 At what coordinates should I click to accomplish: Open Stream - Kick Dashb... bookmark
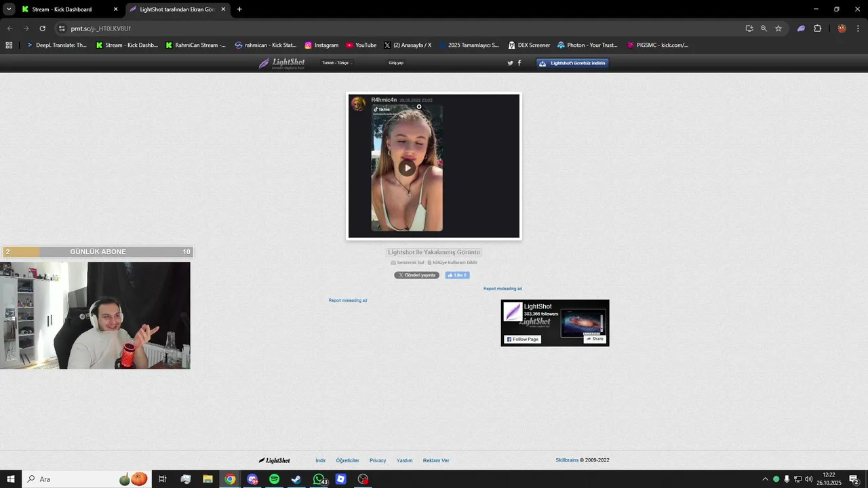tap(127, 45)
